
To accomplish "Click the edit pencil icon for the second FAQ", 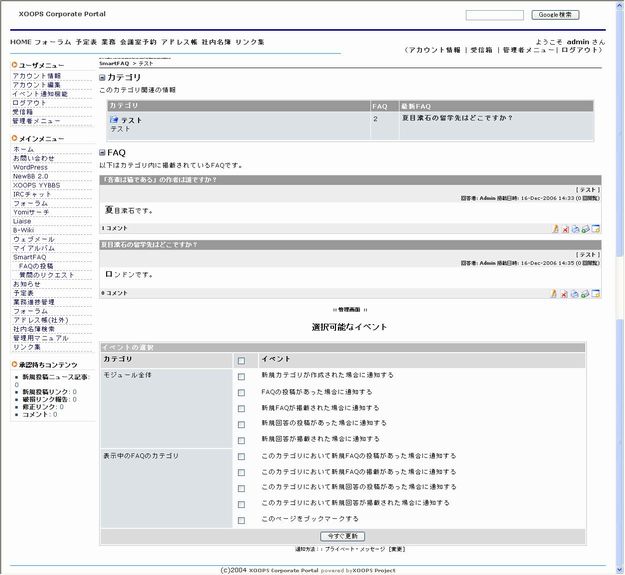I will [x=554, y=294].
